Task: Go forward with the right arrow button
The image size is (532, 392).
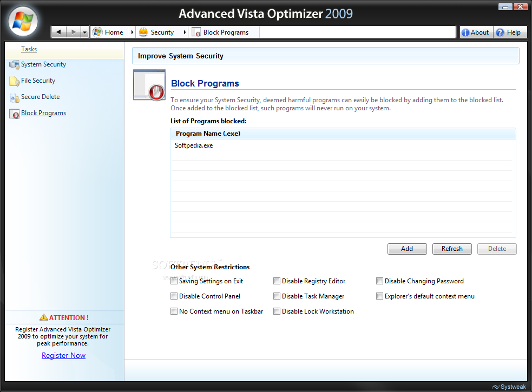Action: point(73,32)
